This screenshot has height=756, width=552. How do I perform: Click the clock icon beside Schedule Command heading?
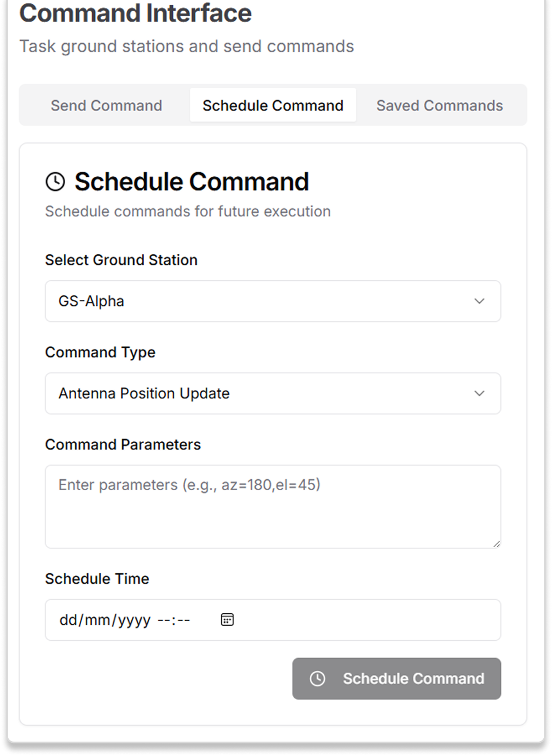tap(55, 182)
